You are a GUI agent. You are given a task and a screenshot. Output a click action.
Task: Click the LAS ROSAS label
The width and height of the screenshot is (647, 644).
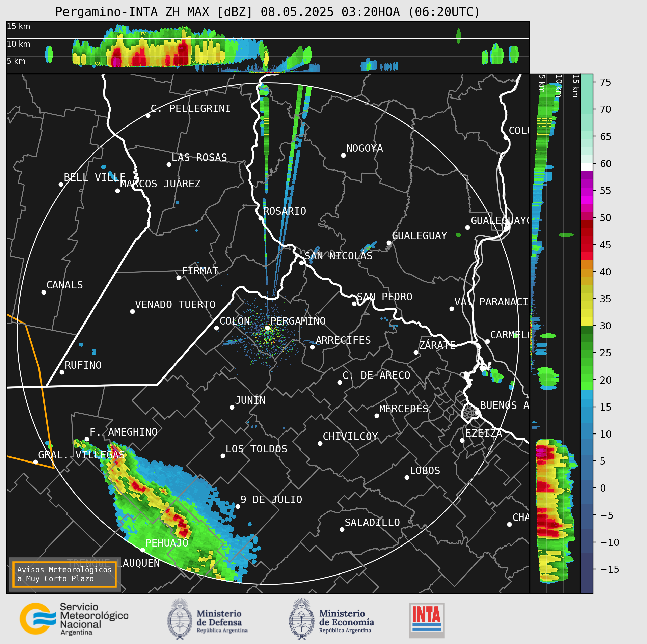point(199,157)
